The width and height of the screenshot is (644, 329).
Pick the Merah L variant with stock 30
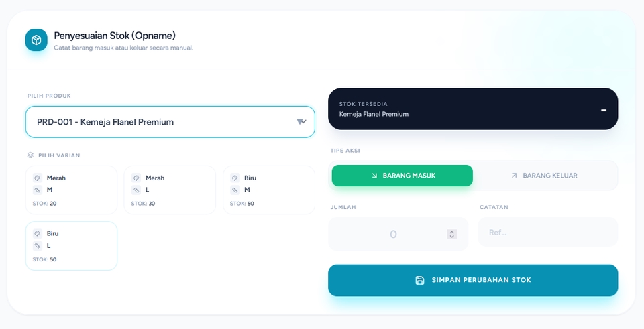pos(170,190)
